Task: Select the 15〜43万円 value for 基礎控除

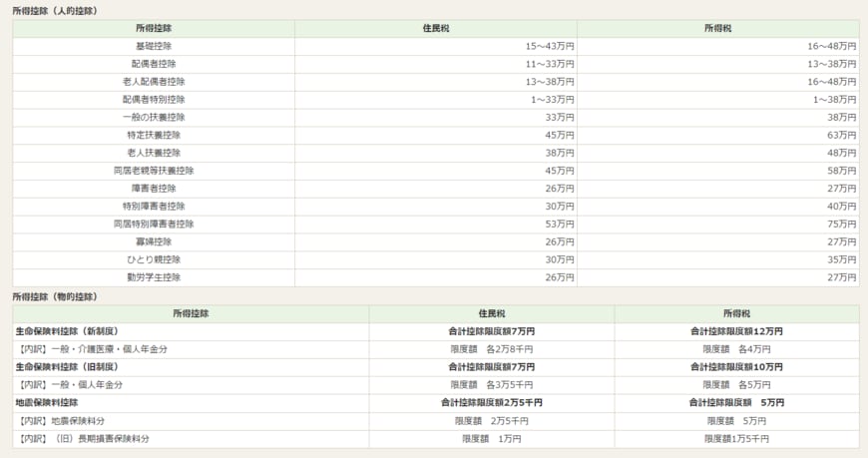Action: (550, 47)
